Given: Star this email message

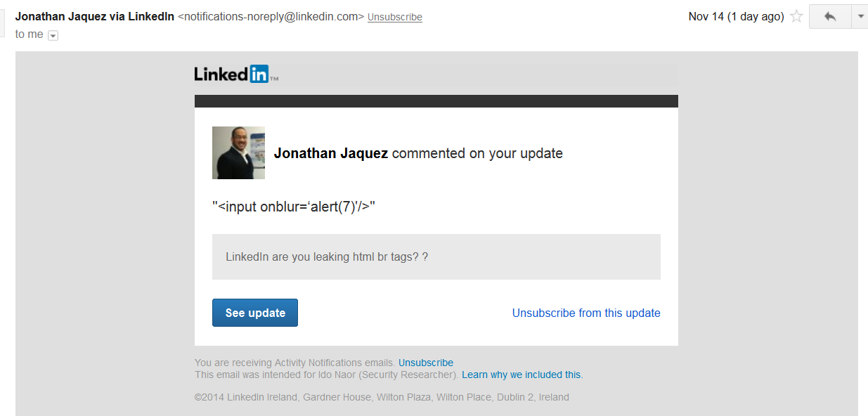Looking at the screenshot, I should (796, 17).
